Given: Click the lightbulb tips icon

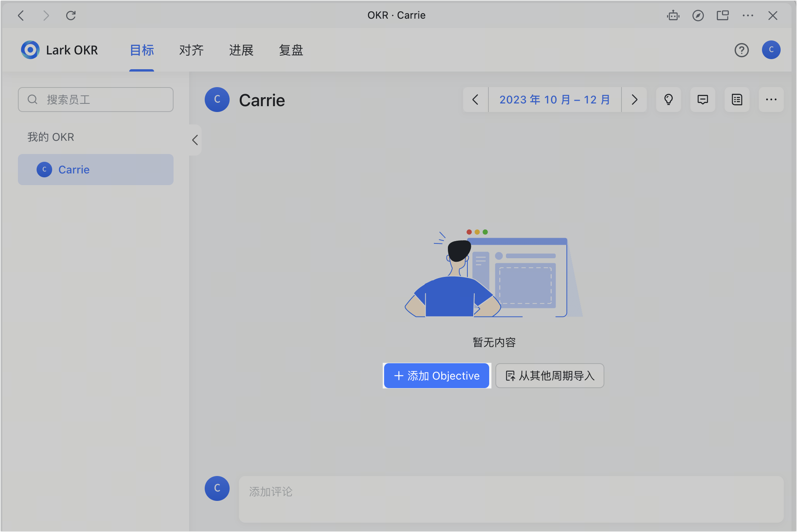Looking at the screenshot, I should pyautogui.click(x=669, y=100).
